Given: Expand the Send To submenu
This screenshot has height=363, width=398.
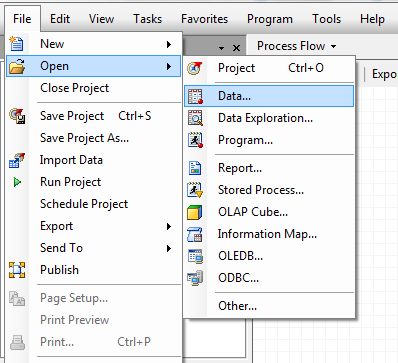Looking at the screenshot, I should click(x=94, y=248).
